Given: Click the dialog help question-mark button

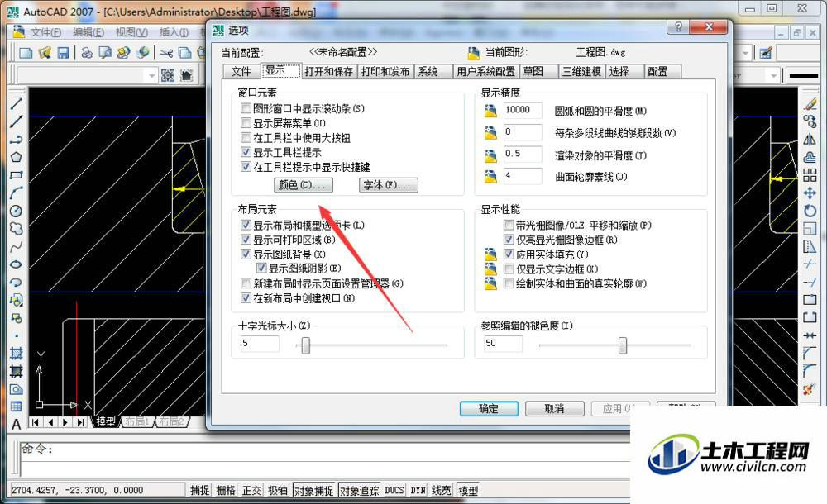Looking at the screenshot, I should (x=678, y=27).
